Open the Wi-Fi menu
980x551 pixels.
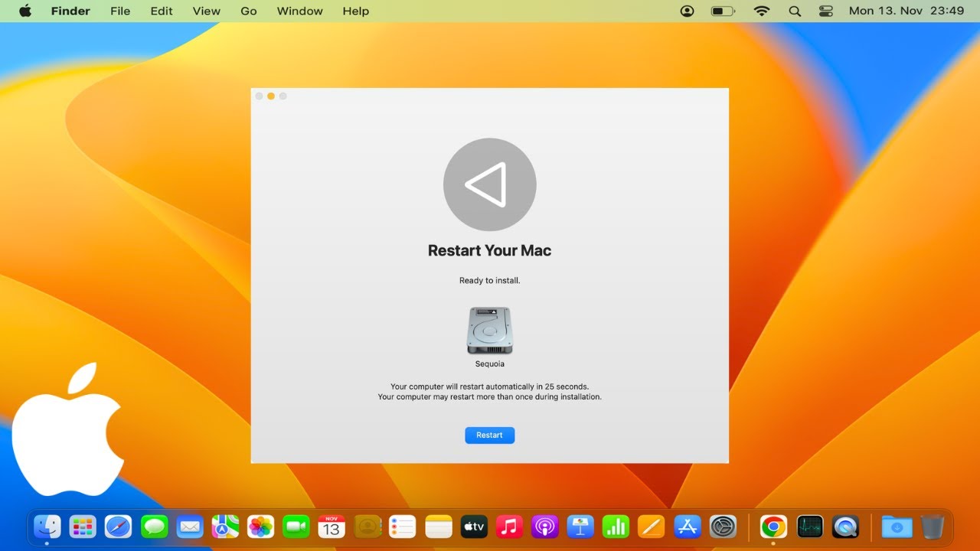761,11
